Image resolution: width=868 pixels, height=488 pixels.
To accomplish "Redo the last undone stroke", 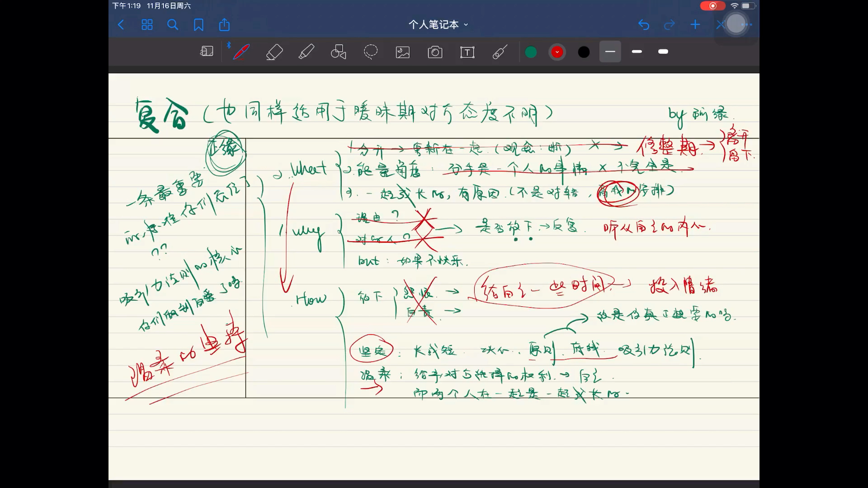I will click(x=670, y=25).
